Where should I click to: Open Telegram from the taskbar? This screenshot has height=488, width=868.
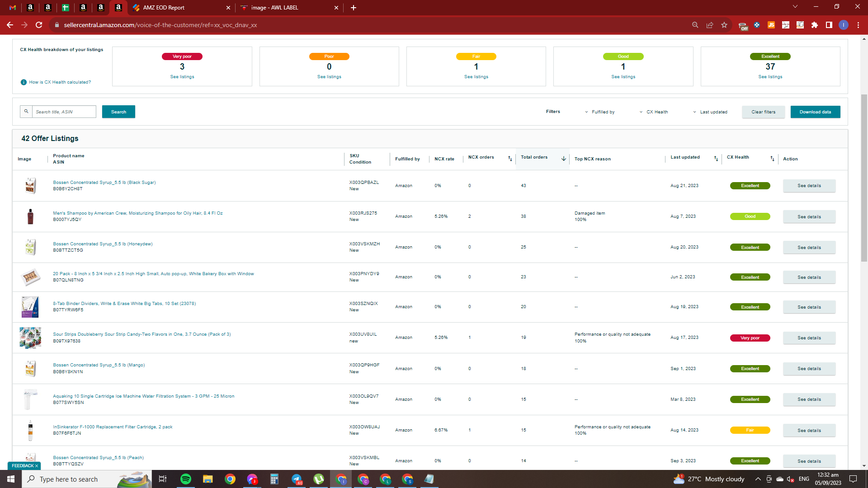(x=297, y=479)
